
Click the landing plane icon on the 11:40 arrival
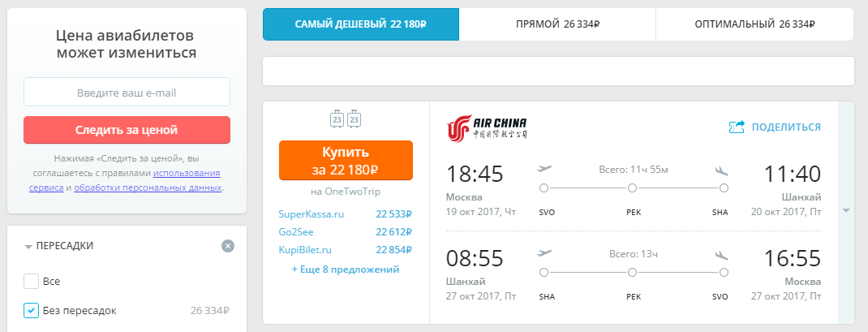click(722, 170)
